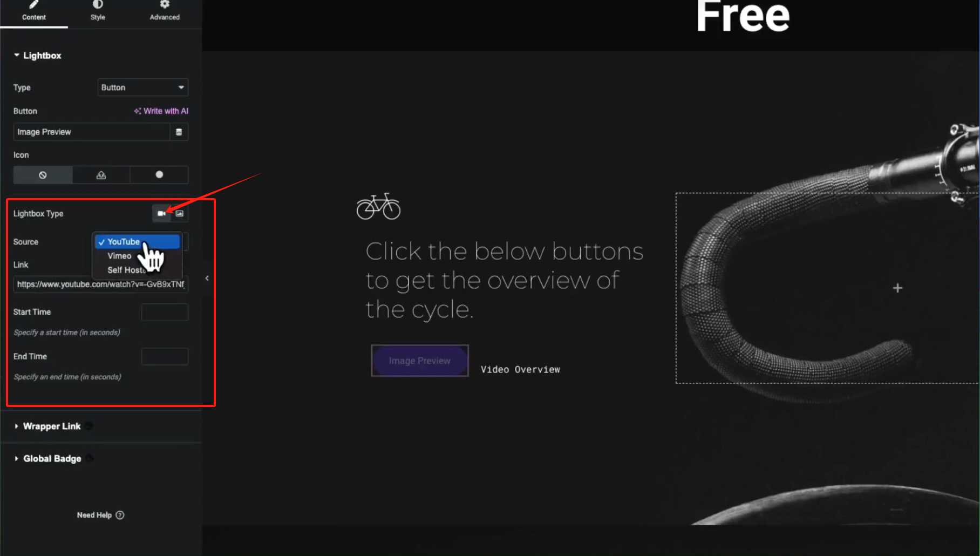Open dynamic tags icon beside Image Preview field

[x=179, y=132]
